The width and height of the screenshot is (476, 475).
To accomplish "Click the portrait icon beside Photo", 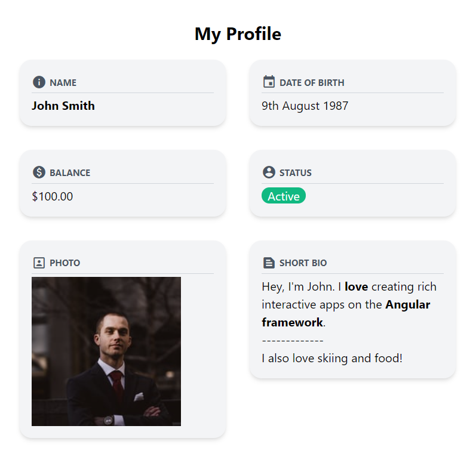I will [39, 263].
